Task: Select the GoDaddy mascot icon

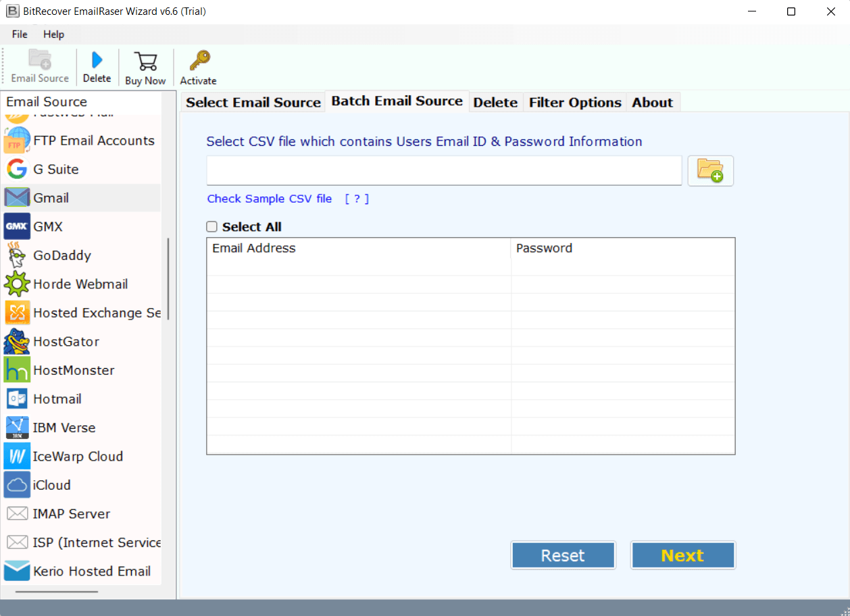Action: pos(17,255)
